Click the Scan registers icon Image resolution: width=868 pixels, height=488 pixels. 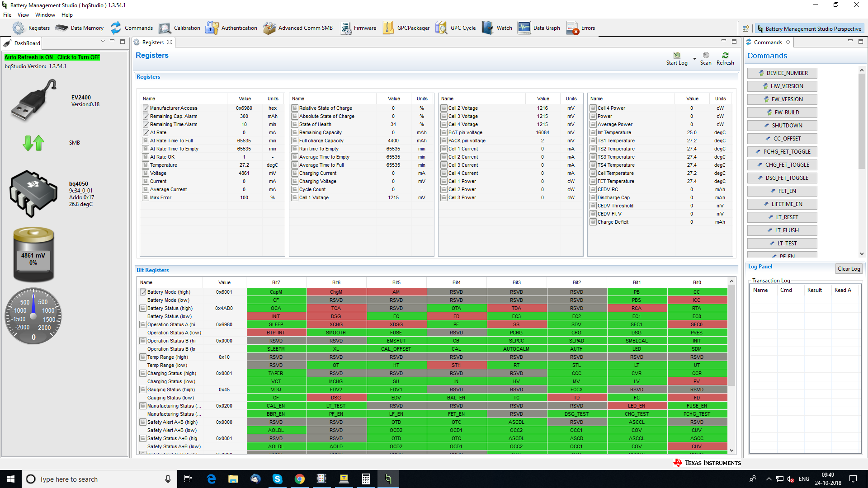pos(706,55)
